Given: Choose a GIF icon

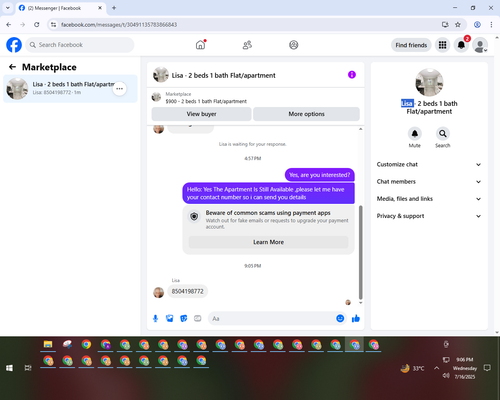Looking at the screenshot, I should (198, 318).
